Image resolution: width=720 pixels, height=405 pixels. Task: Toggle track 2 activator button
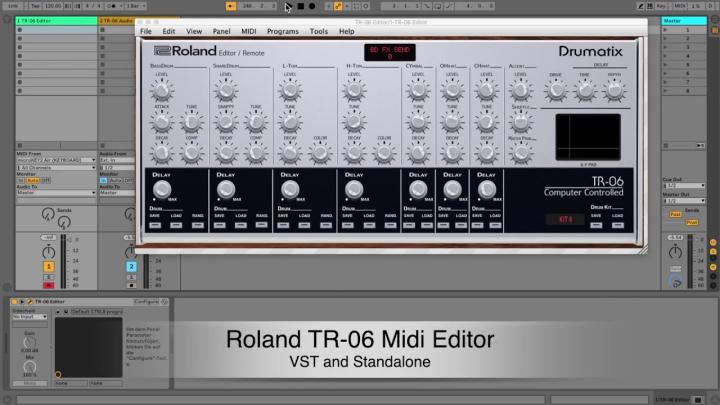131,266
